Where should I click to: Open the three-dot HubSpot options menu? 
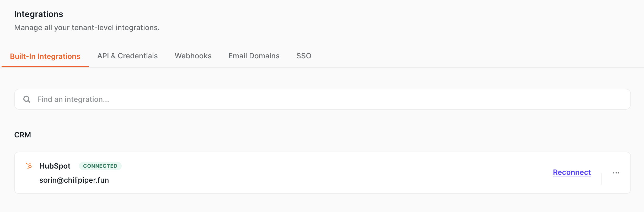(616, 173)
